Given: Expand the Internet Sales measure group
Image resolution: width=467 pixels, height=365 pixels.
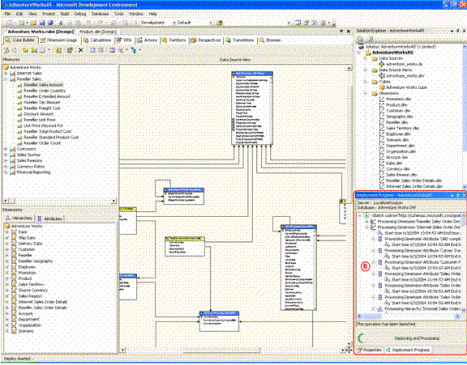Looking at the screenshot, I should [6, 73].
